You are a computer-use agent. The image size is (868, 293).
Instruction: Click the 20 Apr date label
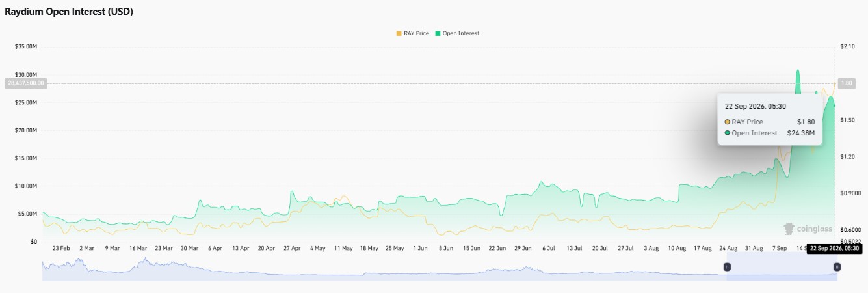(265, 249)
